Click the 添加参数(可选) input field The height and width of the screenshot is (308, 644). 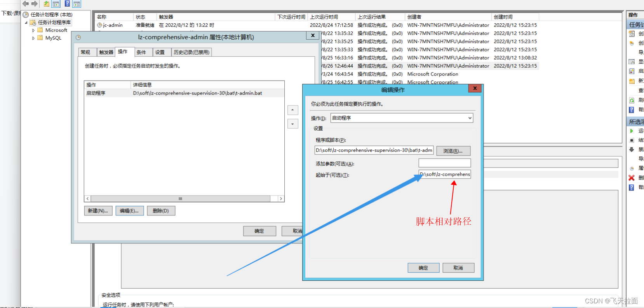click(x=445, y=163)
